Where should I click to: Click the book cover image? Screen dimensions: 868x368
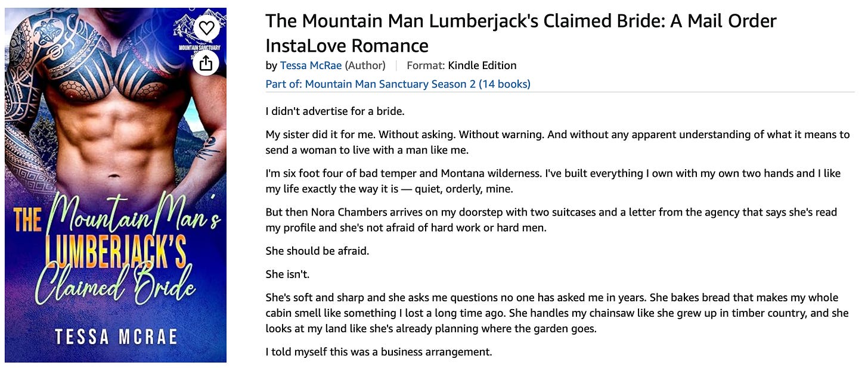pyautogui.click(x=116, y=185)
